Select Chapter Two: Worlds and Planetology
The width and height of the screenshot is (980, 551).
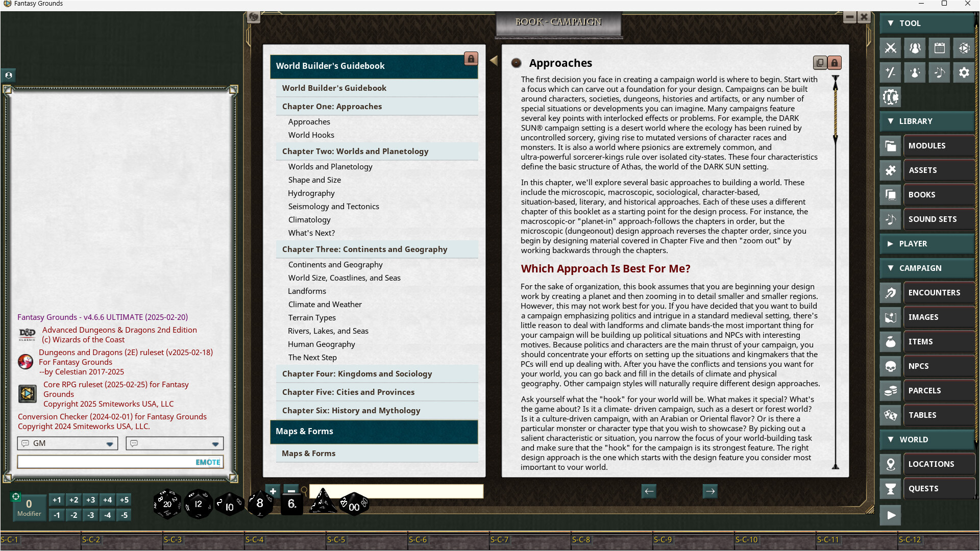(x=356, y=151)
